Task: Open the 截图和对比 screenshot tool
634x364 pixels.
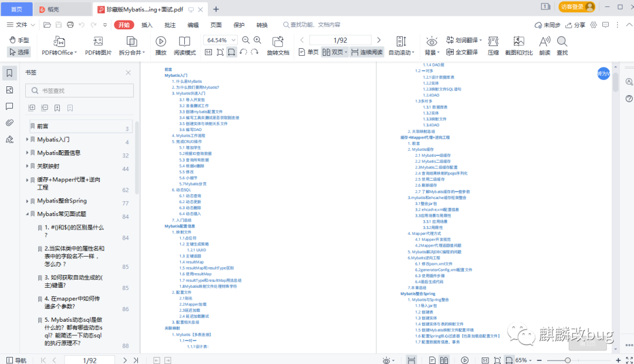Action: coord(519,46)
